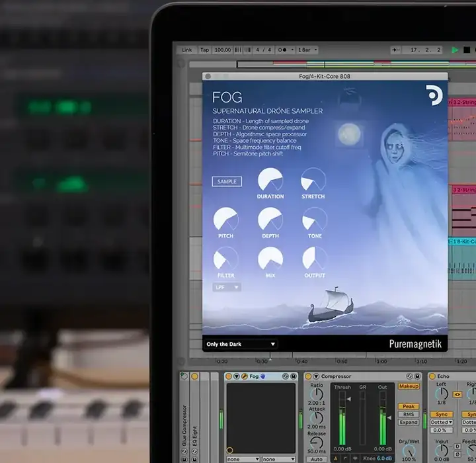Screen dimensions: 476x463
Task: Fold the Compressor device with triangle button
Action: point(316,376)
